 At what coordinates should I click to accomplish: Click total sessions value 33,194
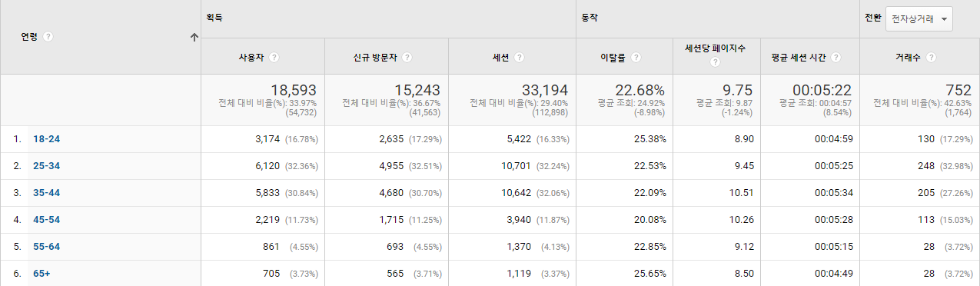pos(545,90)
